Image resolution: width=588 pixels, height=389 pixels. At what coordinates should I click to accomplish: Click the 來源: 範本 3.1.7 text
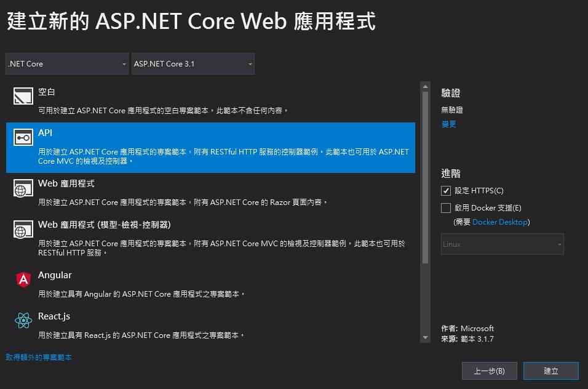click(467, 339)
